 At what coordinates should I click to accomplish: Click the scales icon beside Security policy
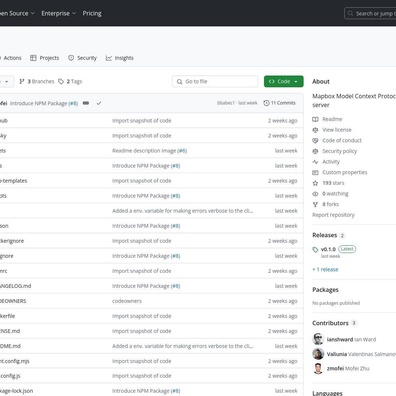point(315,151)
